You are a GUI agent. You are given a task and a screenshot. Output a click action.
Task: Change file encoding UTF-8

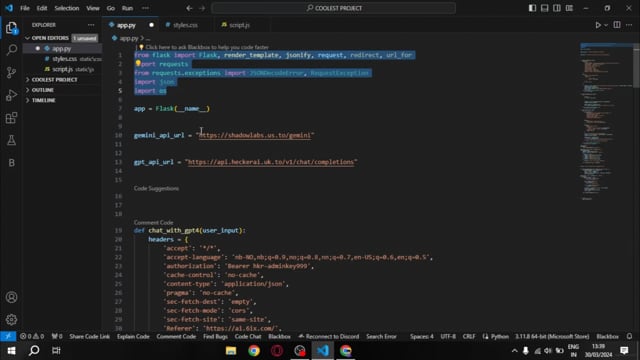pyautogui.click(x=448, y=336)
